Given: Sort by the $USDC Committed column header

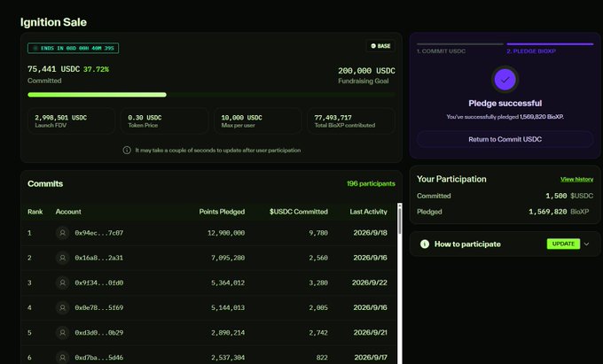Looking at the screenshot, I should point(299,212).
